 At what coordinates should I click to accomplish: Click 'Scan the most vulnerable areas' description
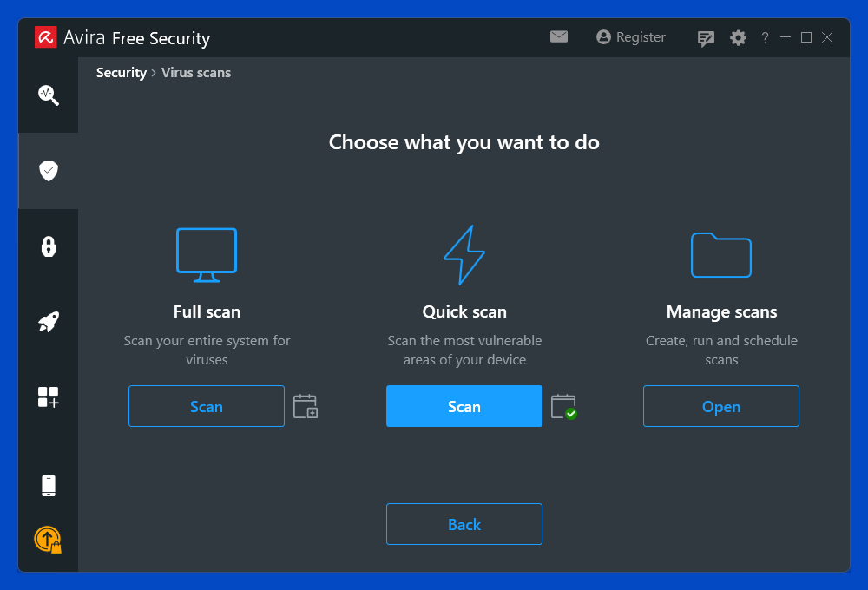tap(464, 350)
